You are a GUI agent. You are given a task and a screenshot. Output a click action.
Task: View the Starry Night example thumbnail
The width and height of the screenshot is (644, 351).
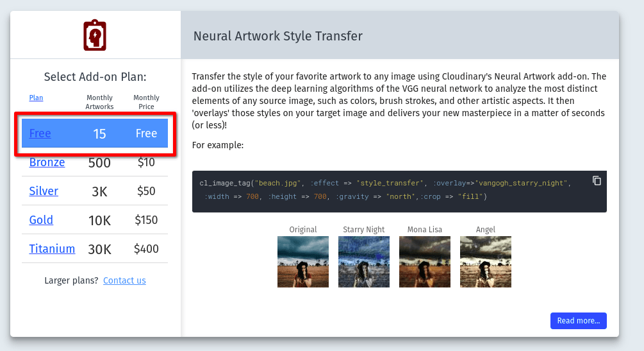[x=364, y=262]
